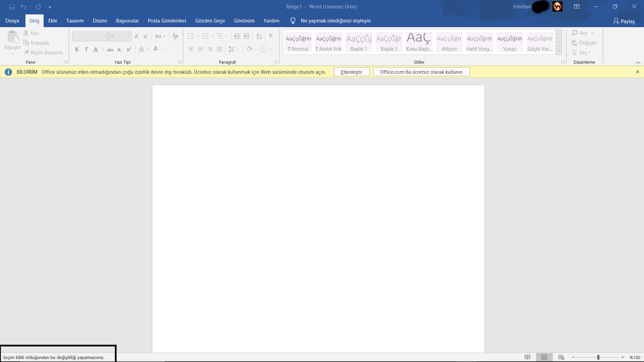Image resolution: width=644 pixels, height=362 pixels.
Task: Expand the Styles gallery more arrow
Action: pos(558,51)
